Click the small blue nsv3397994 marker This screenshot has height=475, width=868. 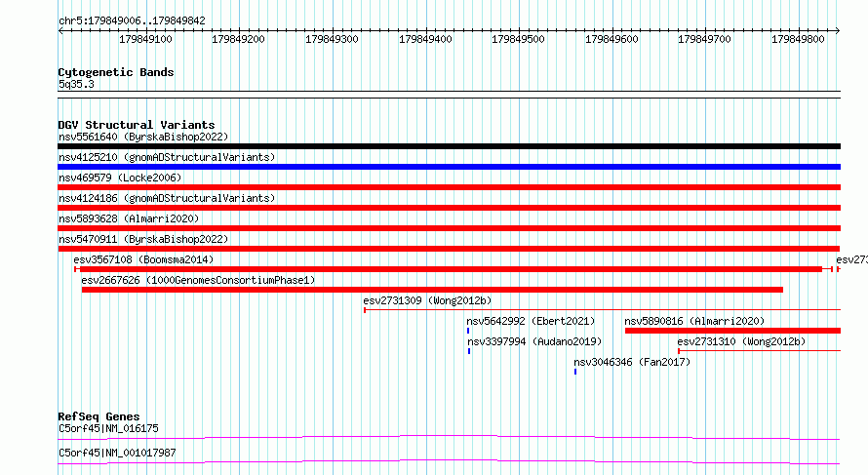(469, 351)
